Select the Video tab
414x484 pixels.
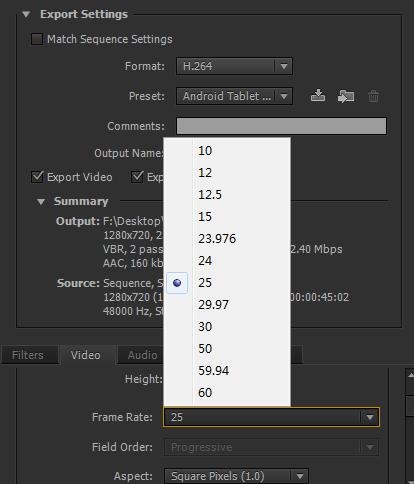pyautogui.click(x=86, y=355)
